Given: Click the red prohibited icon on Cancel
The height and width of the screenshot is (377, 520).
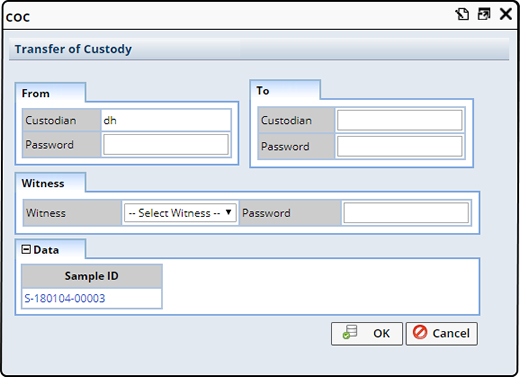Looking at the screenshot, I should [x=420, y=332].
